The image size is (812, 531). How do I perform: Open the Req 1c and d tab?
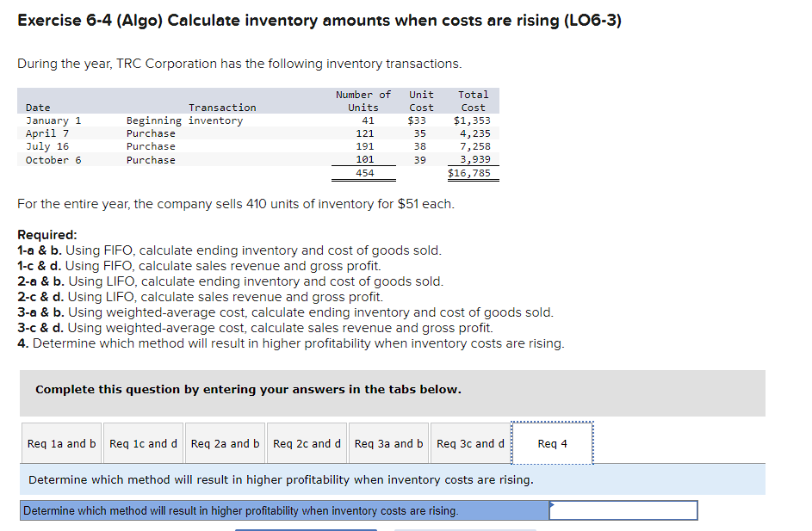(x=143, y=443)
